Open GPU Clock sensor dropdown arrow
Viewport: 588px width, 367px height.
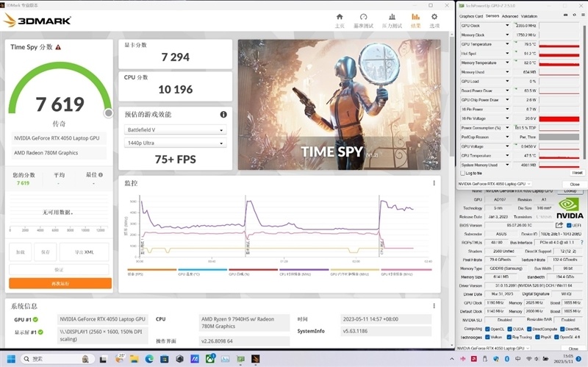507,26
